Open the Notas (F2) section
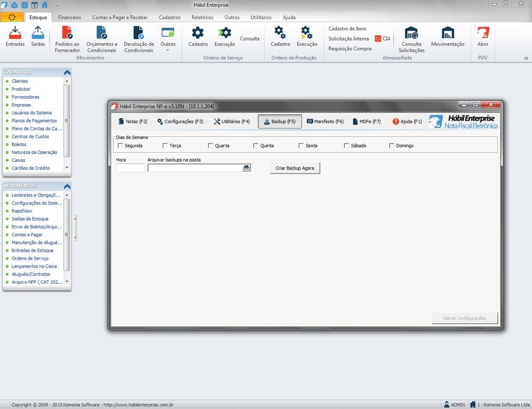532x409 pixels. coord(133,122)
